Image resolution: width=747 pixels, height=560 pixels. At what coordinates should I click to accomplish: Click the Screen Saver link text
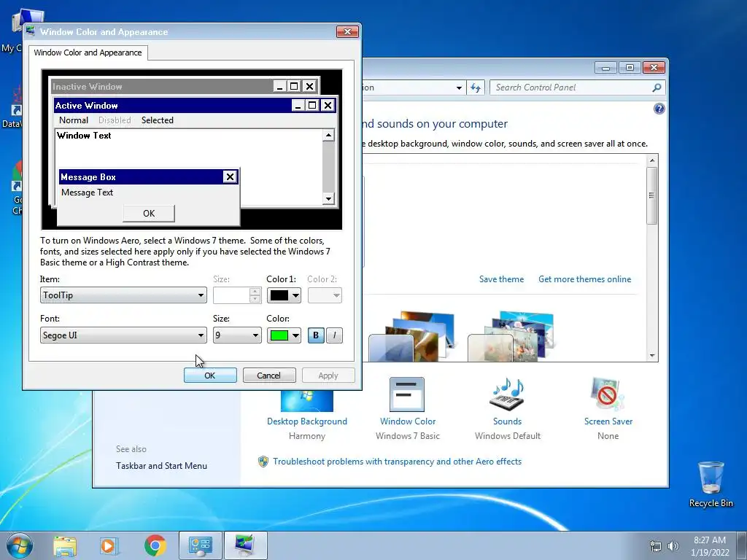608,421
